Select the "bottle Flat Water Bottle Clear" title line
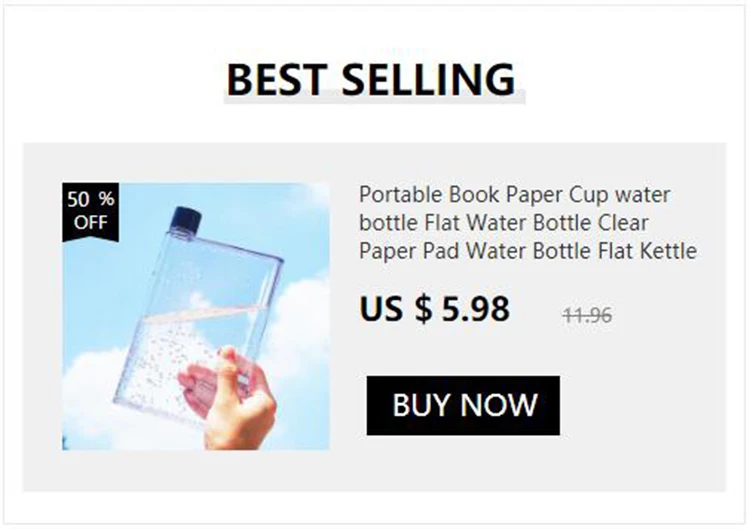The width and height of the screenshot is (750, 529). [504, 222]
